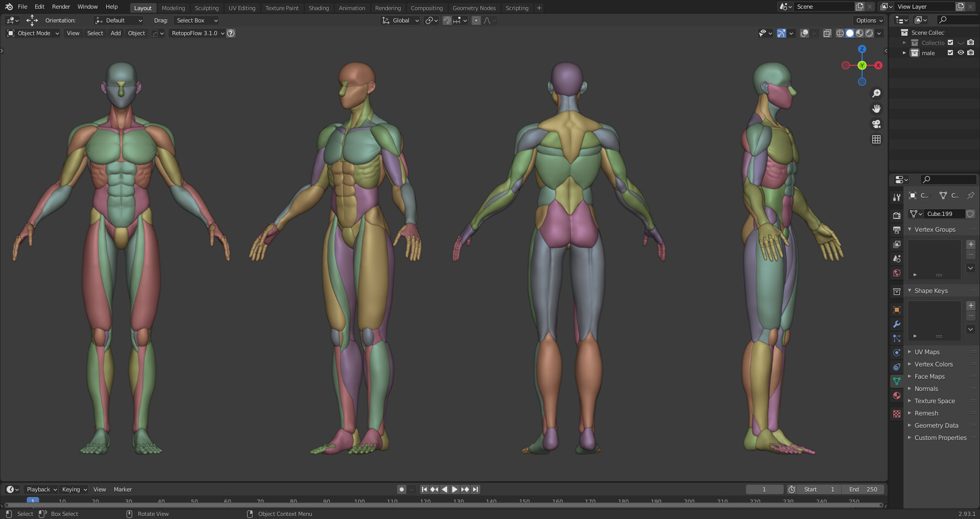
Task: Open the Scene properties tab
Action: coord(897,259)
